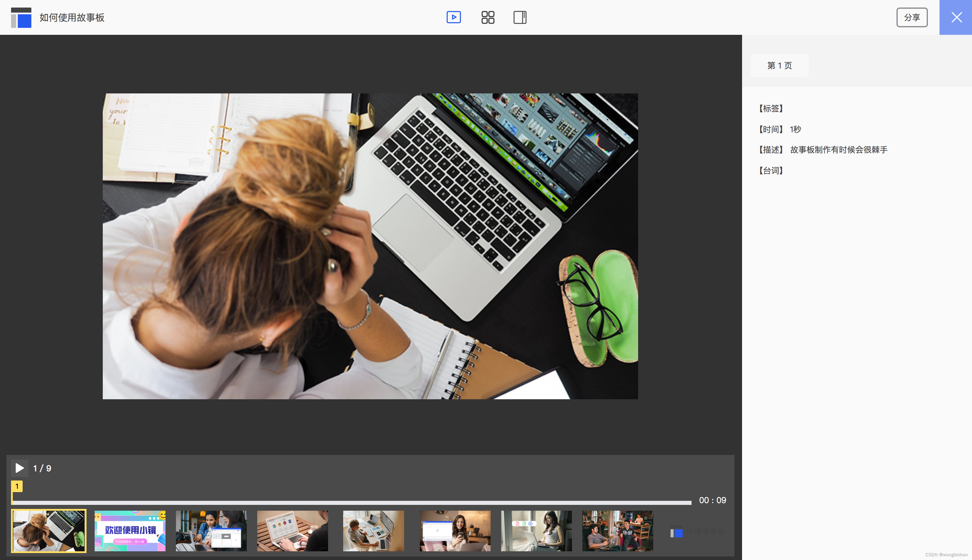972x560 pixels.
Task: Select the fifth thumbnail of man at desk
Action: (373, 531)
